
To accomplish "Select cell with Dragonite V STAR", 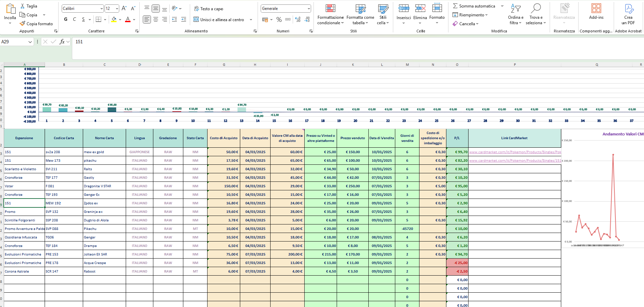I will [104, 186].
